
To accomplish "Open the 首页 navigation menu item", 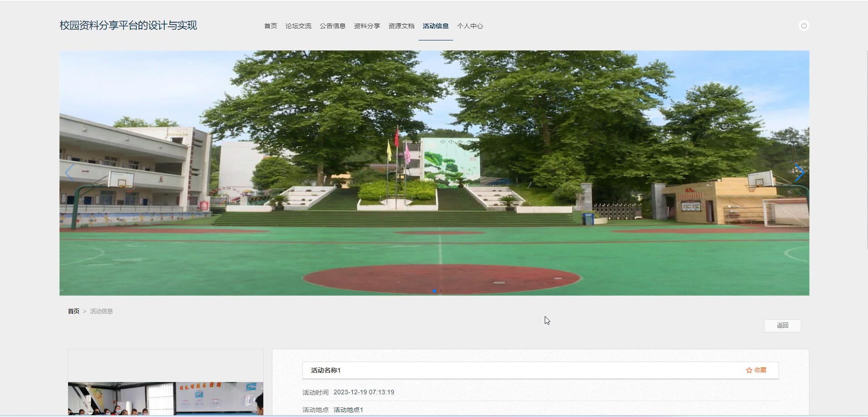I will pos(271,26).
